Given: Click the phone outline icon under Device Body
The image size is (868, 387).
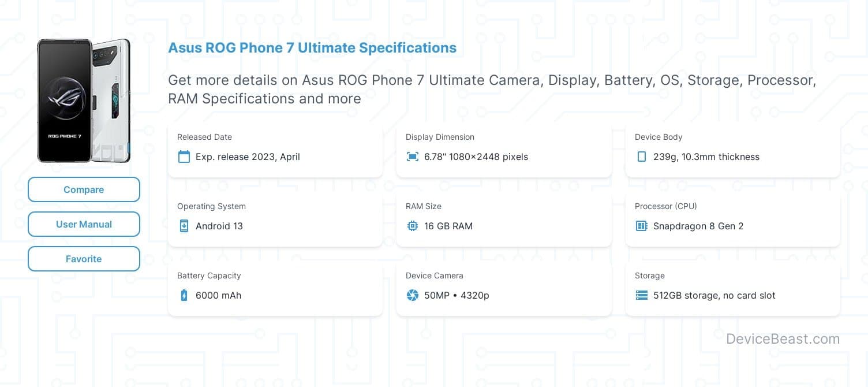Looking at the screenshot, I should click(x=641, y=157).
